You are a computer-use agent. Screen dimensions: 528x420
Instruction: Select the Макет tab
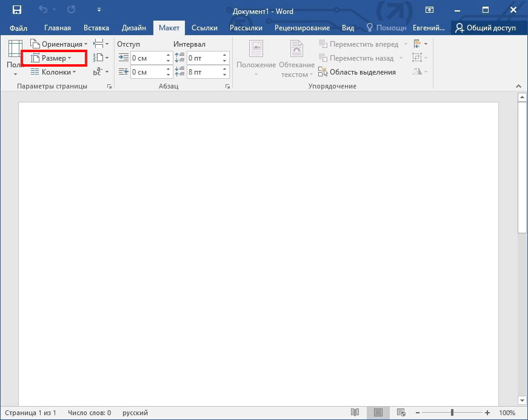169,28
